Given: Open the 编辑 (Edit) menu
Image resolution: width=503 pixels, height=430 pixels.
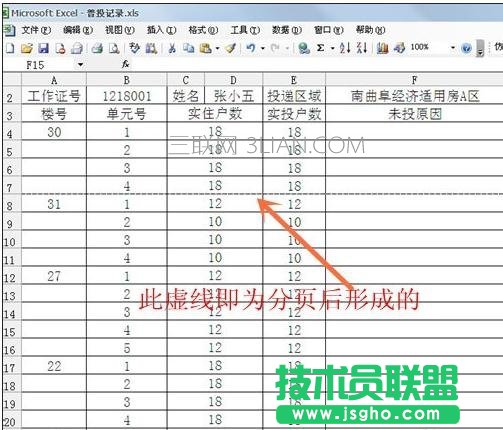Looking at the screenshot, I should coord(78,30).
